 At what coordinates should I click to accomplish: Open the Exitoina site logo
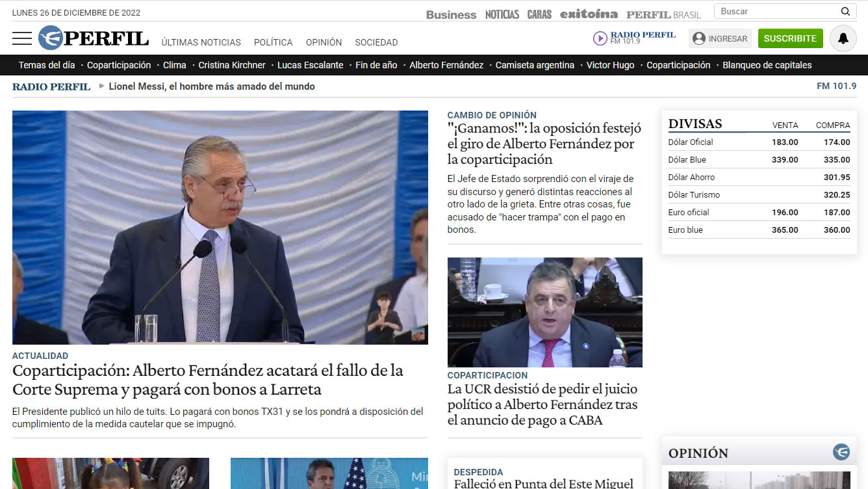point(589,14)
